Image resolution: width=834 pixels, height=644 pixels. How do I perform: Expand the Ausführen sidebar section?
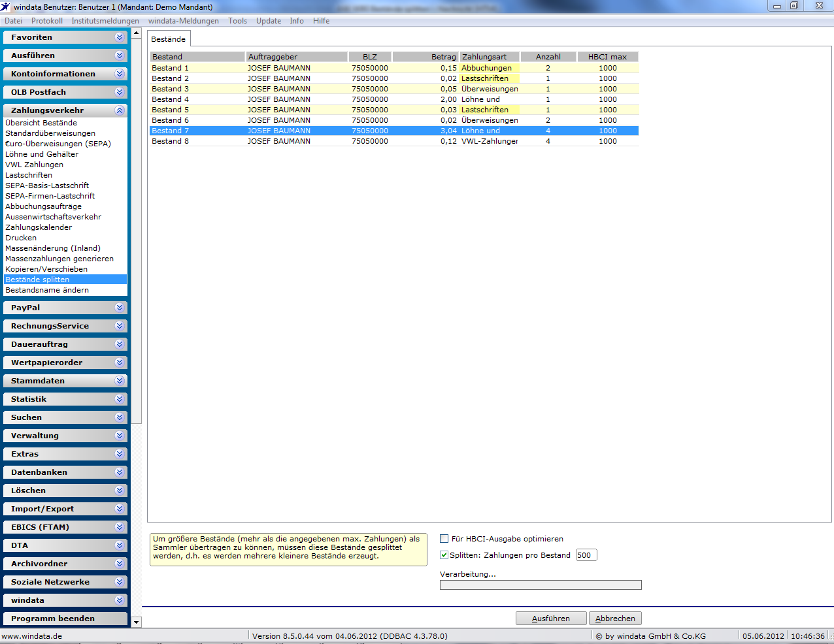[x=65, y=56]
